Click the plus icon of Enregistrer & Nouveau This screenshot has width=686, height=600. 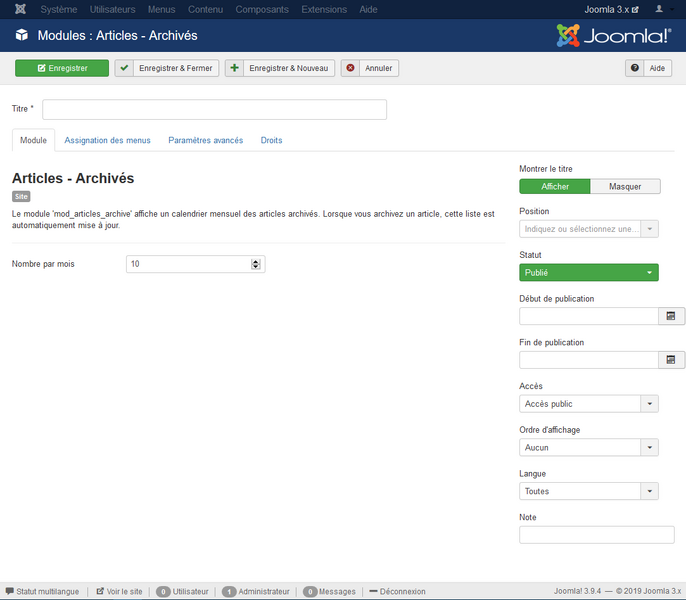click(x=234, y=68)
